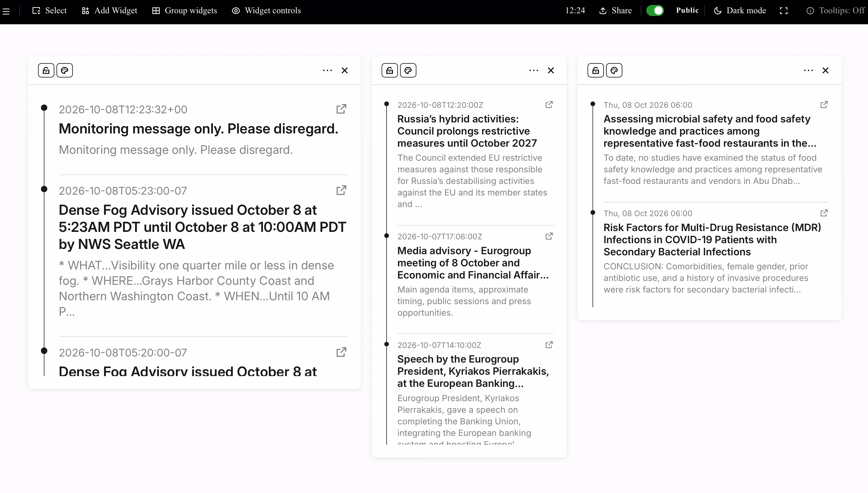Click the lock icon on the research articles widget
The height and width of the screenshot is (493, 868).
tap(596, 70)
